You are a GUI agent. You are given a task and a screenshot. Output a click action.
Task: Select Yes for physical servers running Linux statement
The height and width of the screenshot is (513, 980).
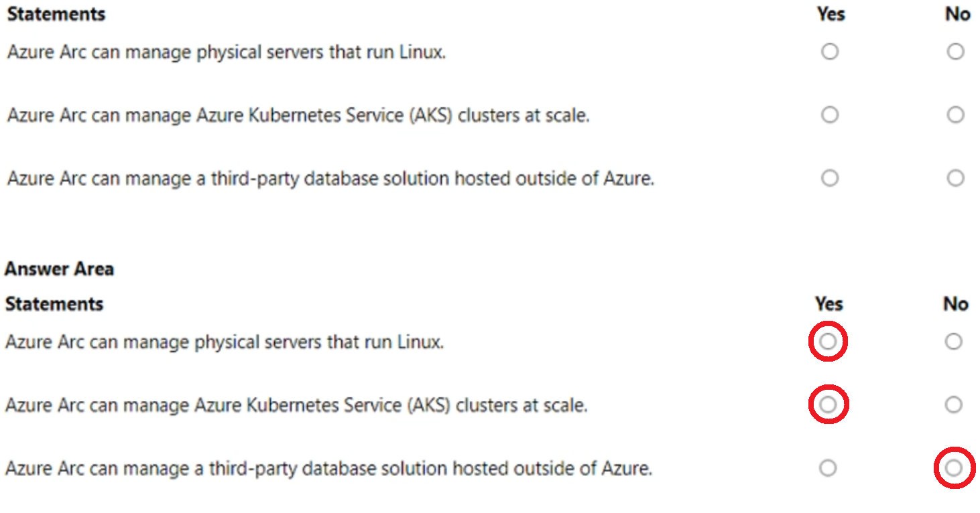click(829, 51)
